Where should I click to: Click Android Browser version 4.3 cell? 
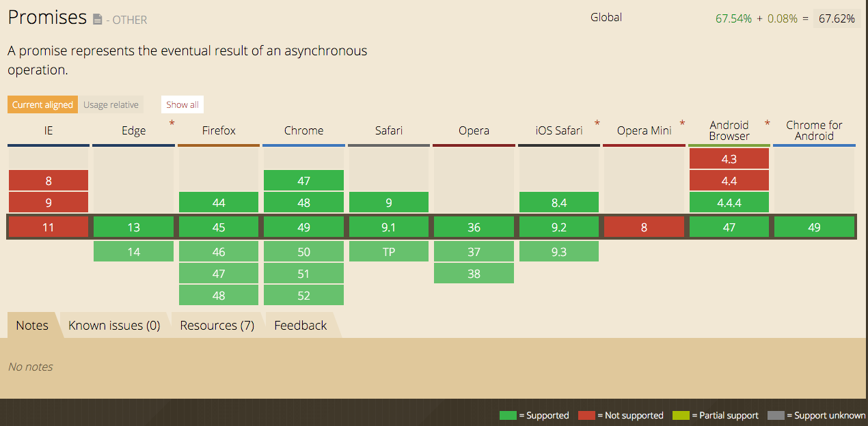[x=729, y=159]
